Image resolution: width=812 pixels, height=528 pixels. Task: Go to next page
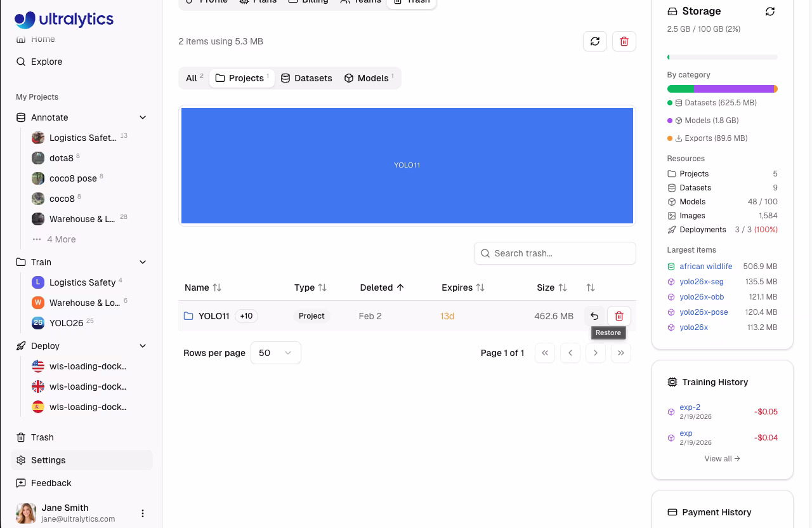tap(596, 353)
